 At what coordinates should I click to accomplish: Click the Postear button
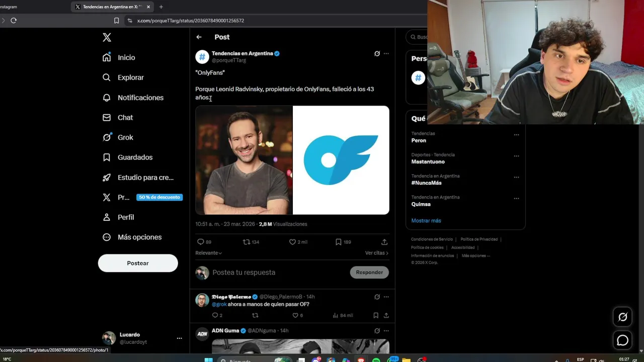(138, 263)
